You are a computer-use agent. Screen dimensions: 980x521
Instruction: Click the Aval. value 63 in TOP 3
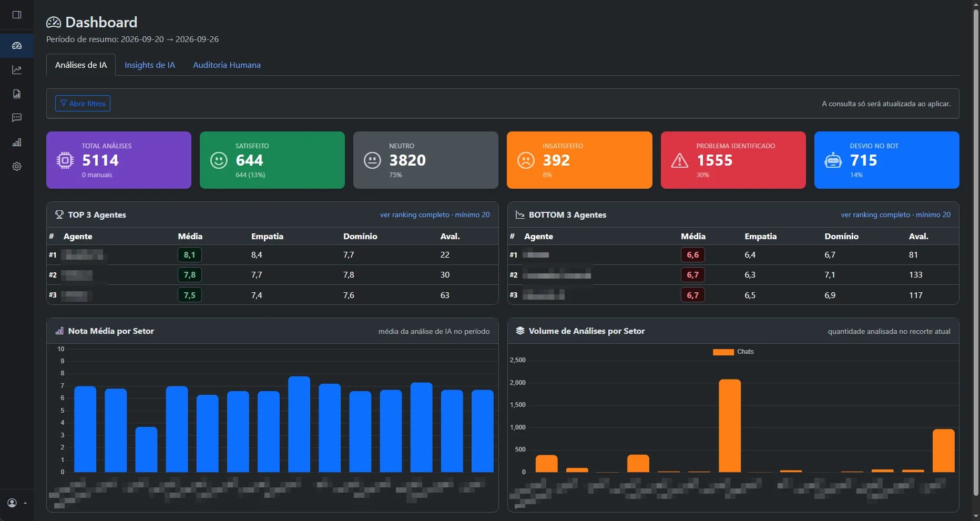[445, 295]
